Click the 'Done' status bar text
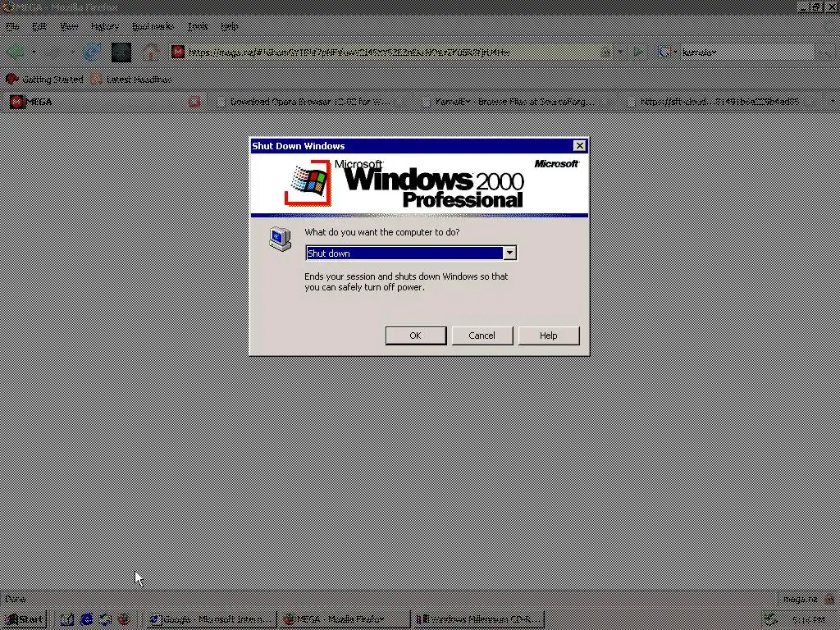Viewport: 840px width, 630px height. pyautogui.click(x=15, y=599)
